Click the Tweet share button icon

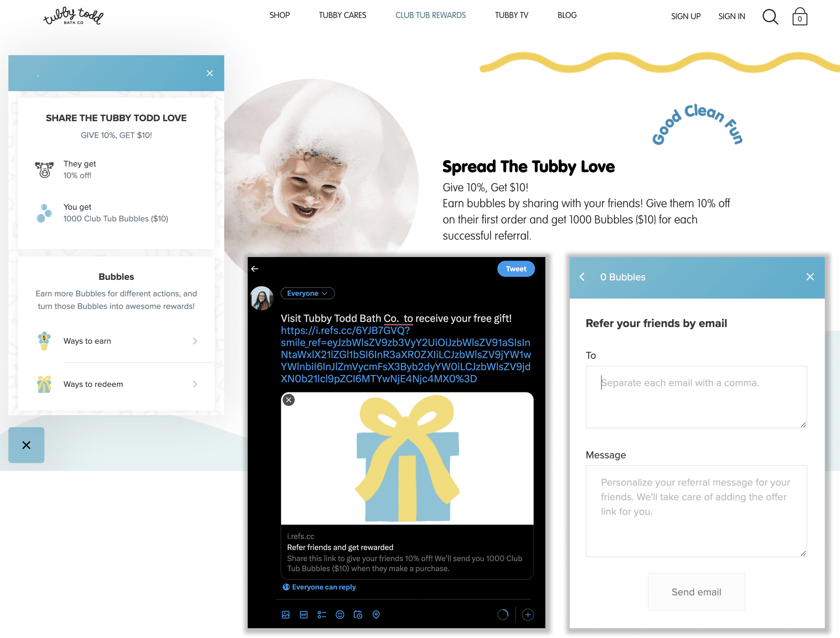pos(516,269)
